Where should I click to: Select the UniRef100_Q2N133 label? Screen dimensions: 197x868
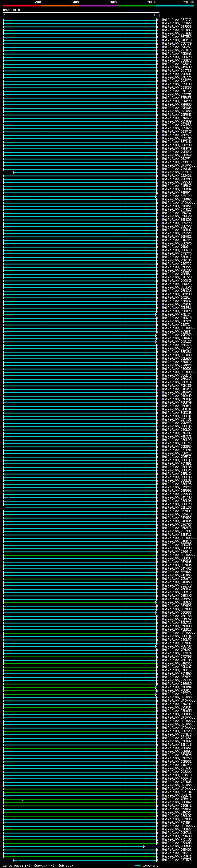click(177, 507)
